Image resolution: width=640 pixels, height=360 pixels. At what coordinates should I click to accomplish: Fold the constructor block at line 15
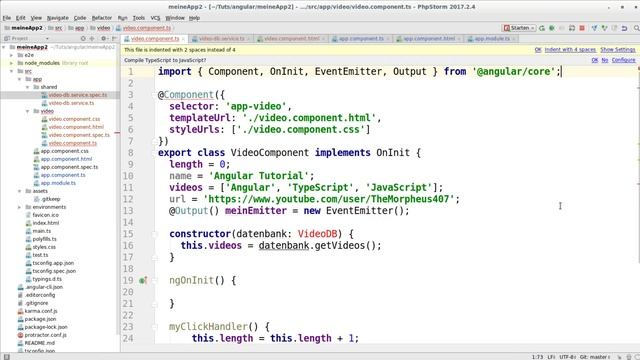pos(155,234)
